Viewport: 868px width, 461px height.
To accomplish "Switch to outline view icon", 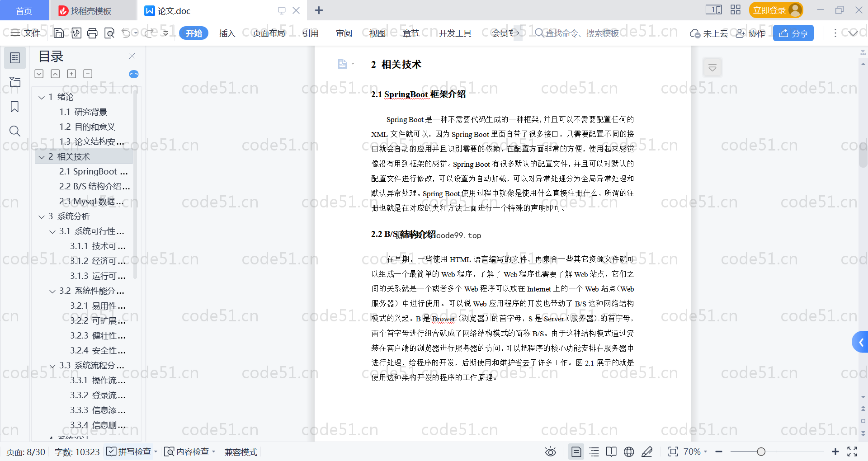I will pyautogui.click(x=594, y=452).
